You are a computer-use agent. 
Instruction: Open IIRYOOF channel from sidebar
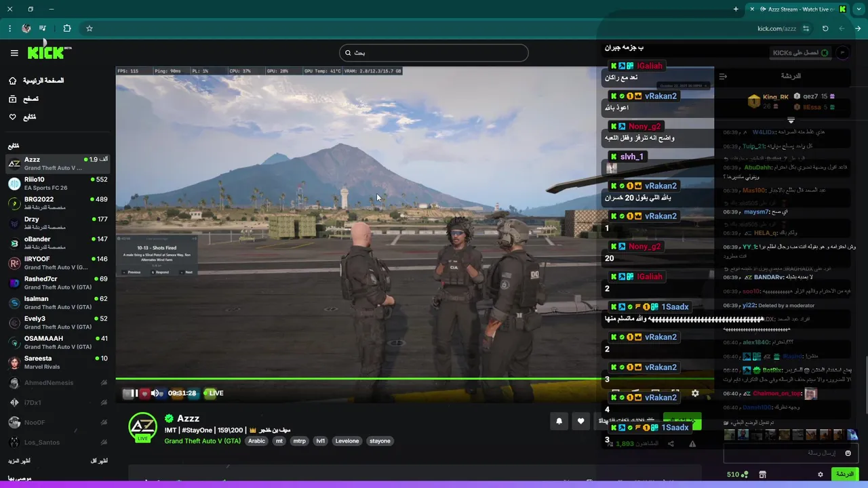coord(58,263)
